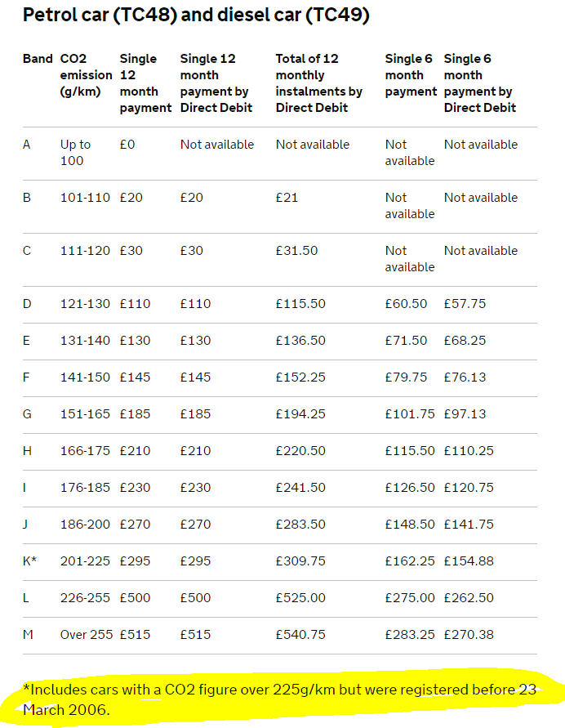Click the £21 instalments value for Band B
The width and height of the screenshot is (565, 728).
[x=287, y=198]
